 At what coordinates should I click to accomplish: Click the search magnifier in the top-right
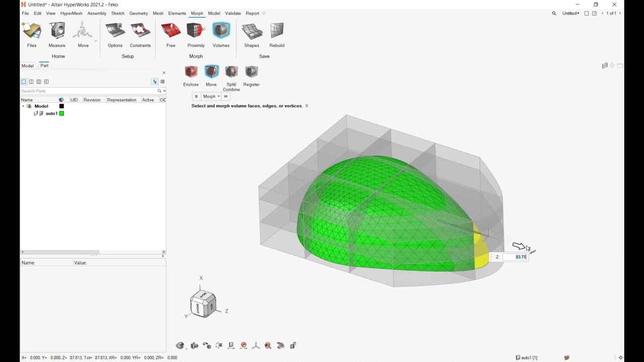point(554,14)
